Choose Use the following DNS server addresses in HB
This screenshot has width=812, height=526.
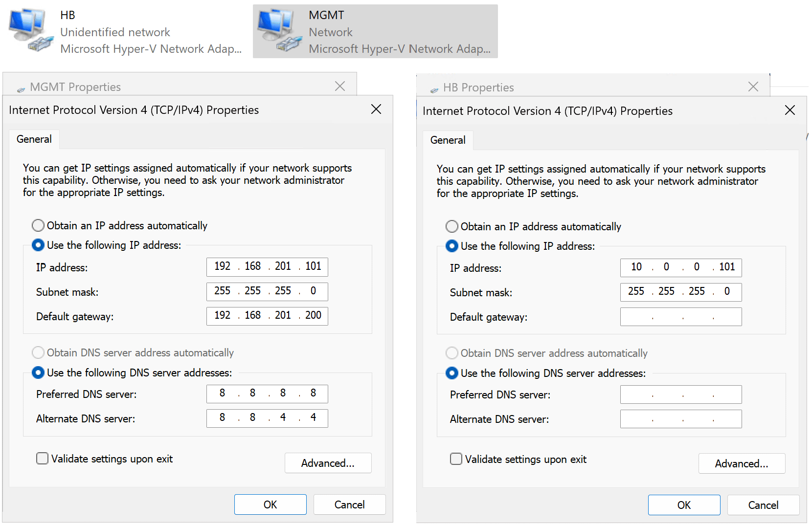pos(452,373)
